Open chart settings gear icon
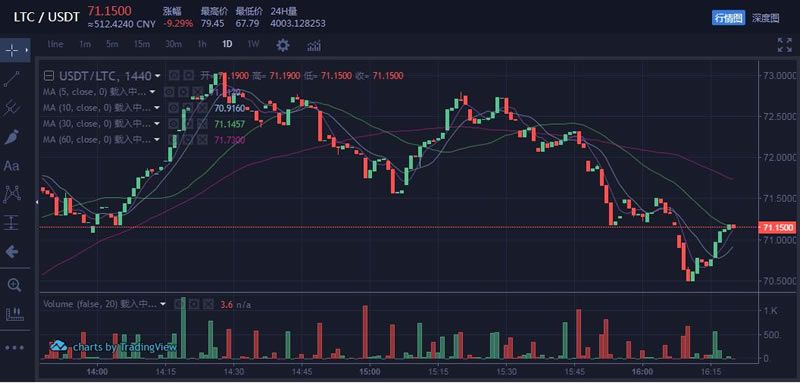The width and height of the screenshot is (800, 383). pos(283,45)
